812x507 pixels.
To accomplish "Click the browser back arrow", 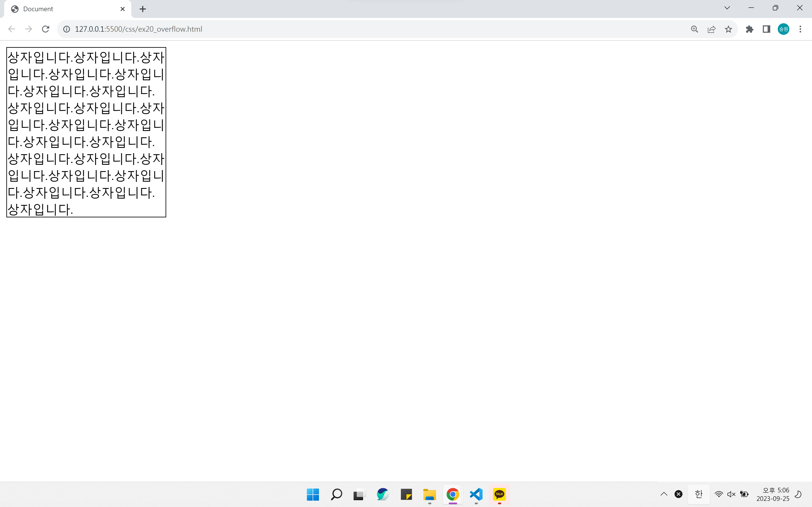I will click(x=12, y=29).
